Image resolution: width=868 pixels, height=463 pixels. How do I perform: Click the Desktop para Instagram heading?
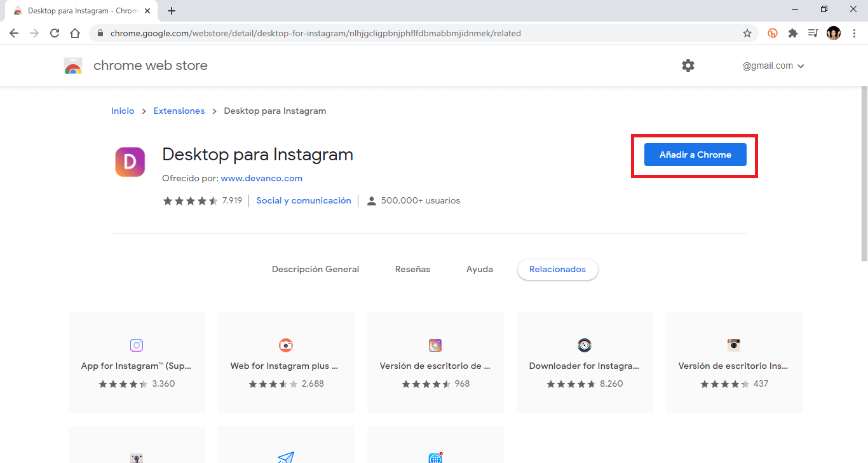257,155
